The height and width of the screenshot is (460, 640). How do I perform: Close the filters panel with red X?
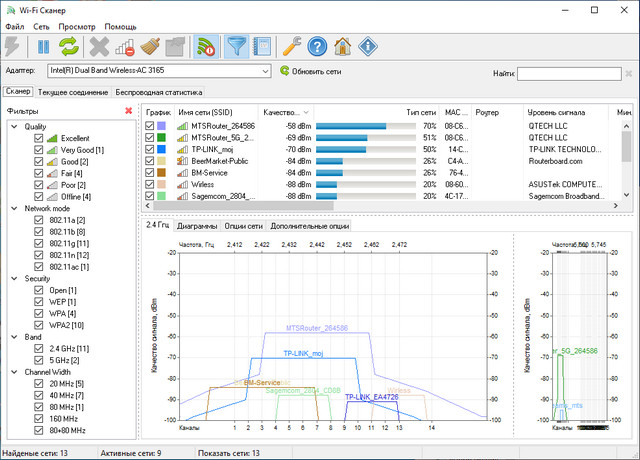click(x=128, y=111)
